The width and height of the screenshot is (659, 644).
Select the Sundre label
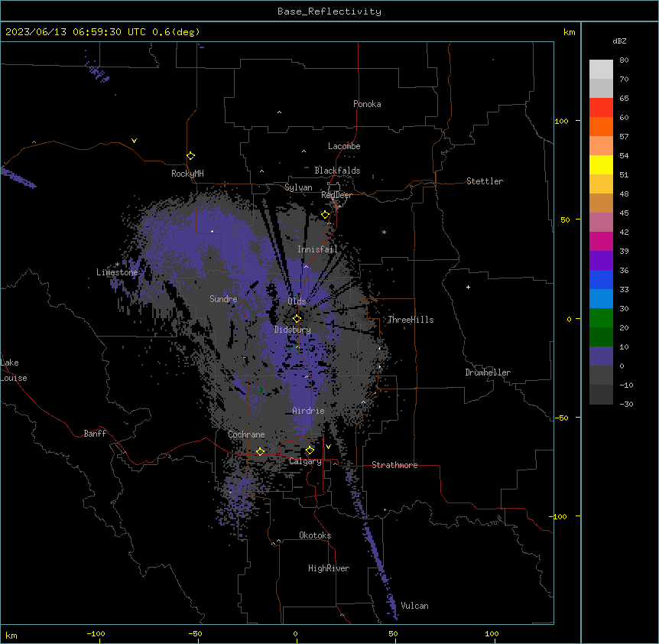[223, 299]
